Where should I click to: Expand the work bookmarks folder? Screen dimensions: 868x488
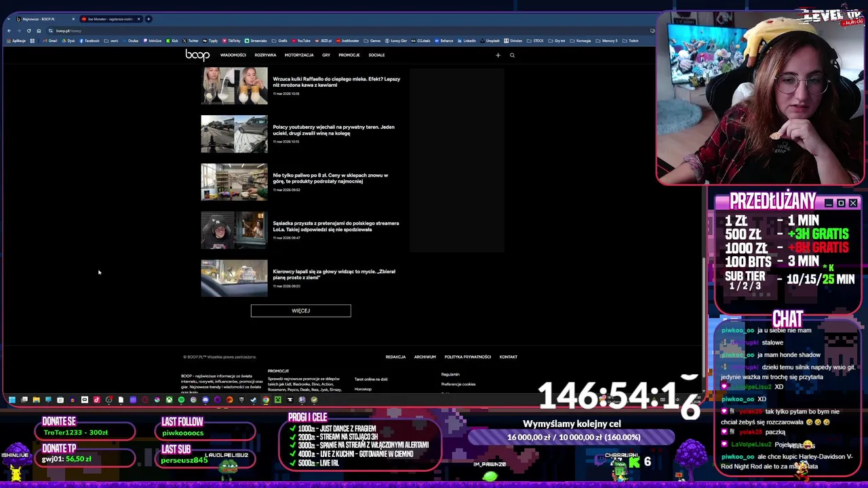(x=111, y=41)
